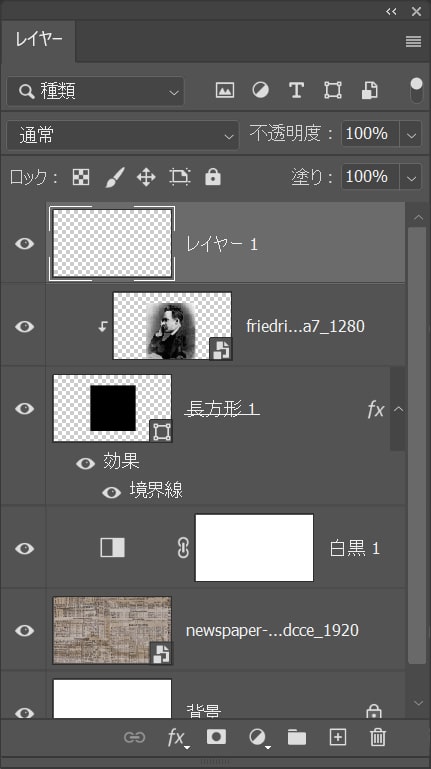Viewport: 431px width, 769px height.
Task: Filter for adjustment layers icon
Action: click(x=260, y=90)
